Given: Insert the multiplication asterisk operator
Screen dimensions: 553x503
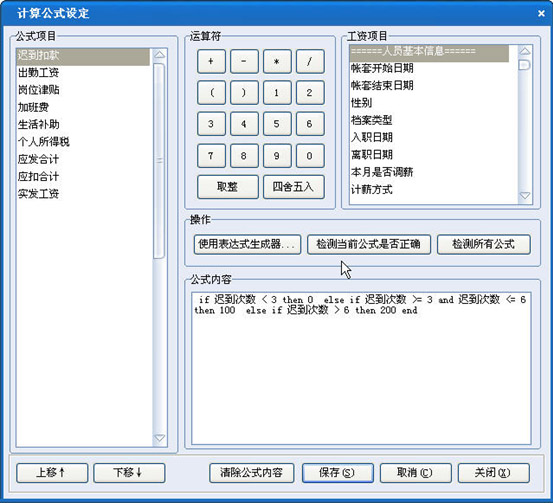Looking at the screenshot, I should (277, 61).
